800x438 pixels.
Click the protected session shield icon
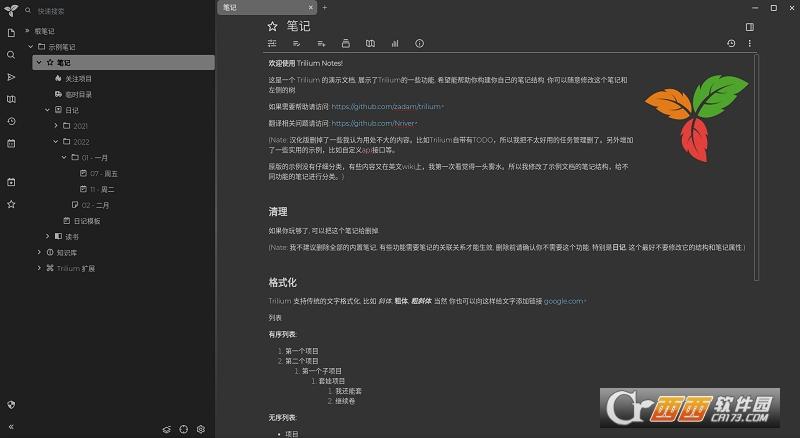(11, 405)
